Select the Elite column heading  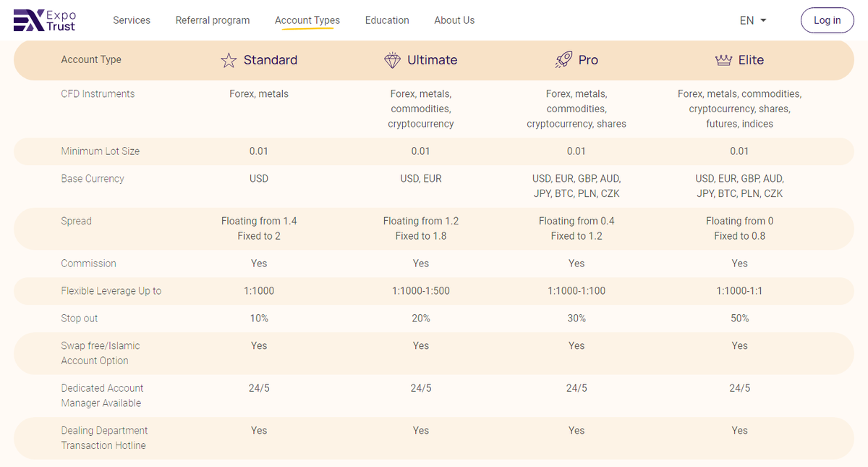[x=751, y=60]
